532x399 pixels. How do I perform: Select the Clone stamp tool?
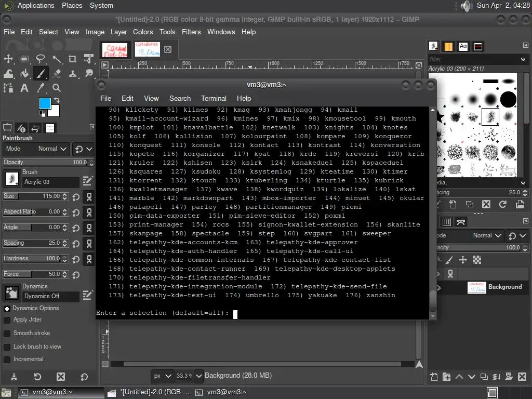pyautogui.click(x=73, y=73)
